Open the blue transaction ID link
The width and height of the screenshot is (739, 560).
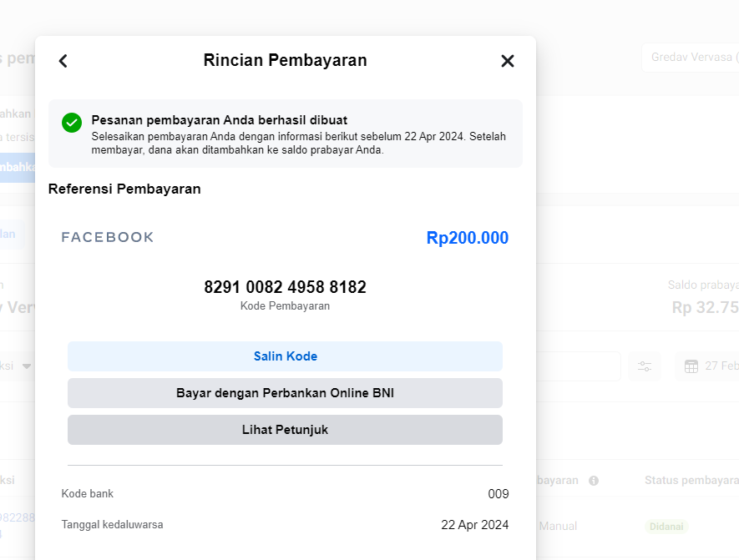tap(17, 518)
